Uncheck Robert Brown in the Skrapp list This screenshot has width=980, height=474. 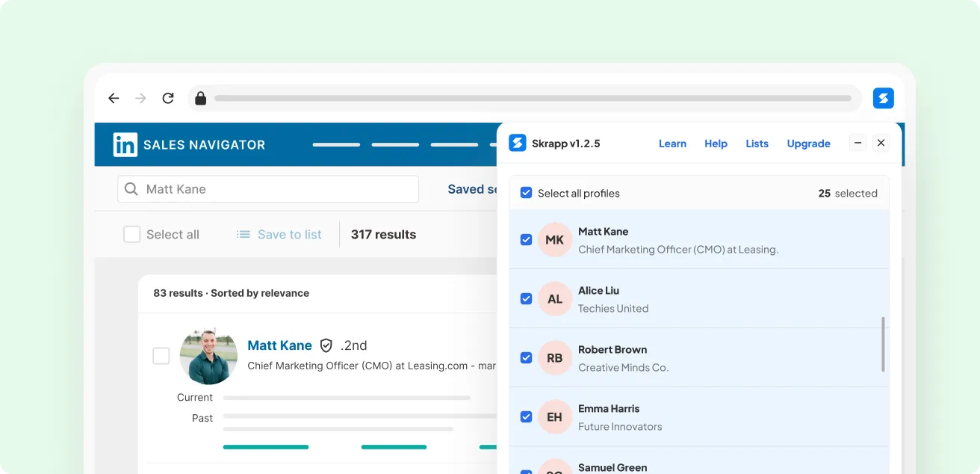point(526,357)
